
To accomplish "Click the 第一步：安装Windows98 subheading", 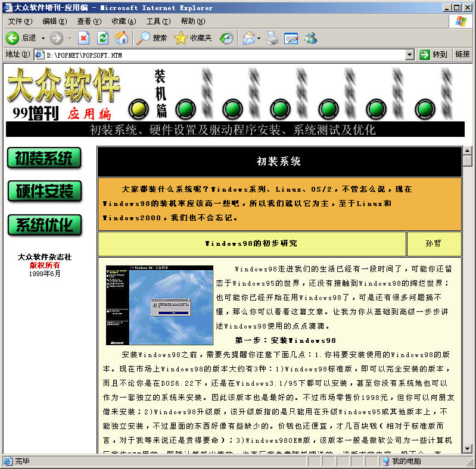I will [285, 340].
